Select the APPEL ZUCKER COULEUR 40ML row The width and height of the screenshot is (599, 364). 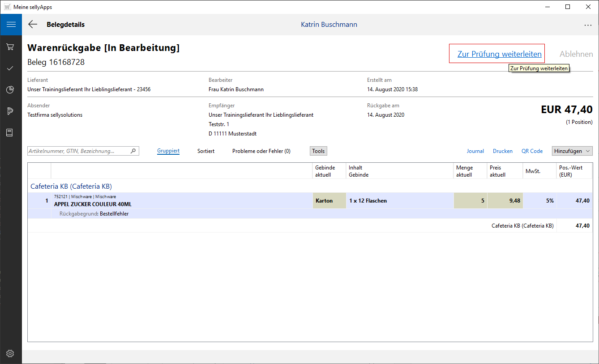pos(179,201)
